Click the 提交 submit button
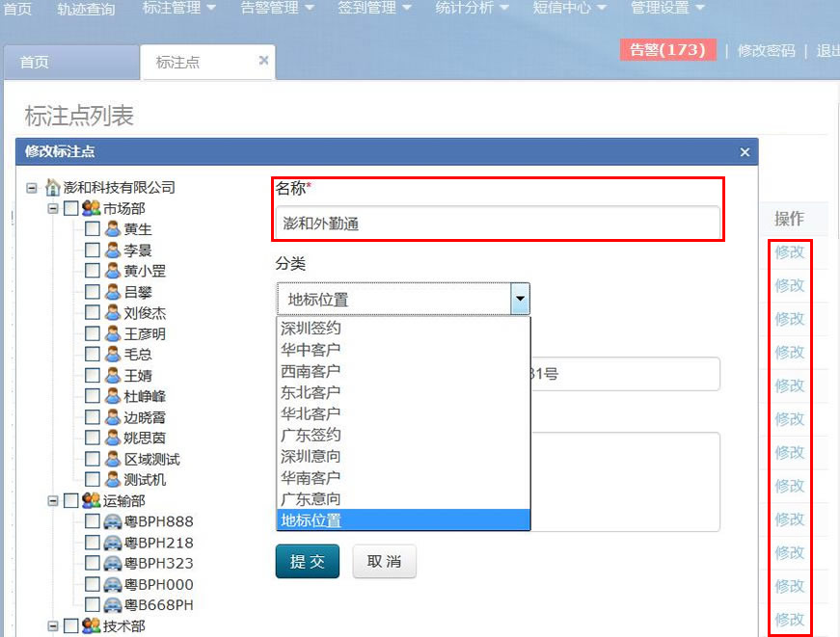 [x=308, y=562]
